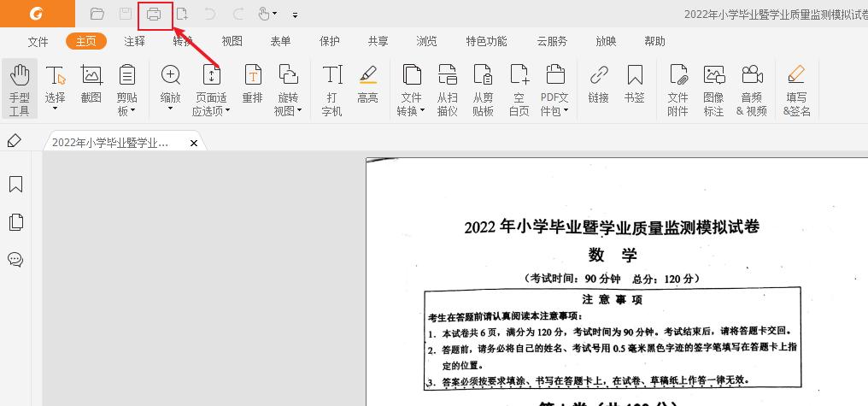
Task: Click the orange Foxit logo button
Action: pos(37,14)
